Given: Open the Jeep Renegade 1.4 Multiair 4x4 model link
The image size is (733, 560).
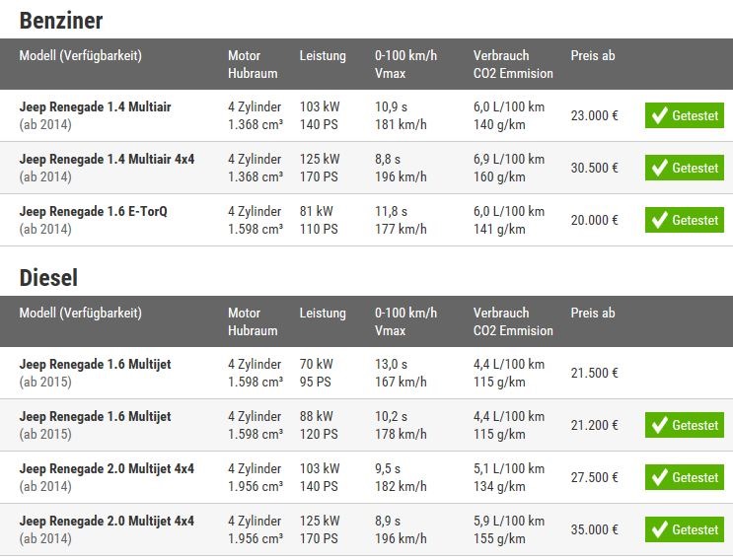Looking at the screenshot, I should pyautogui.click(x=107, y=159).
